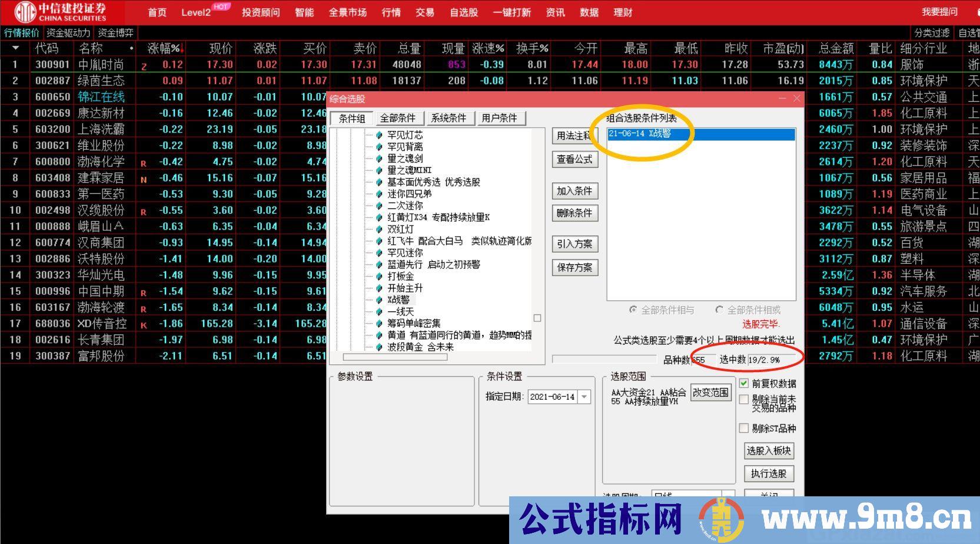Image resolution: width=980 pixels, height=544 pixels.
Task: Switch to the 系统条件 tab
Action: pos(449,118)
